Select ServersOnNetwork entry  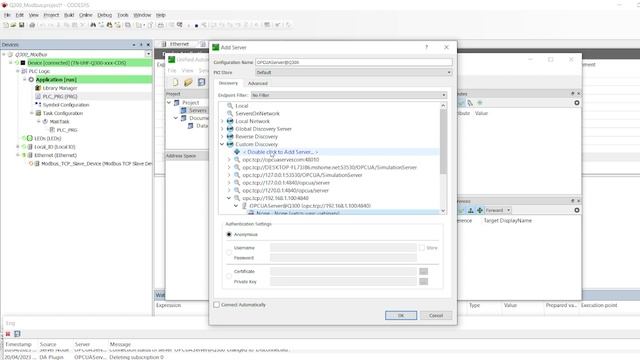pos(257,113)
